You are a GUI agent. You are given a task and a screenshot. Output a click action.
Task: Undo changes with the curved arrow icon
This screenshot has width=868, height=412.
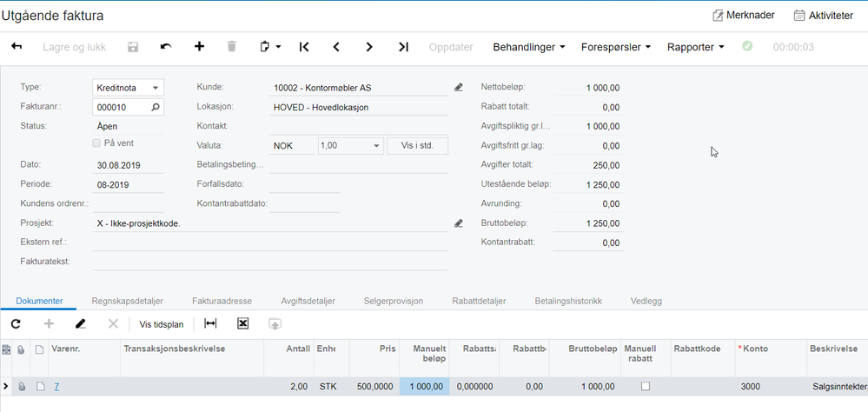[x=166, y=47]
